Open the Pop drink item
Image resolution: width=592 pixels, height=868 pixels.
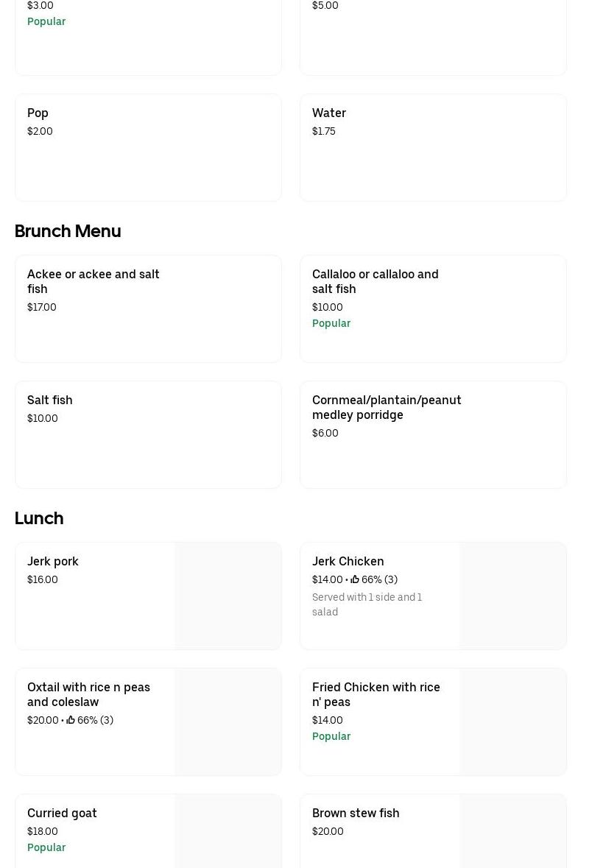tap(147, 147)
